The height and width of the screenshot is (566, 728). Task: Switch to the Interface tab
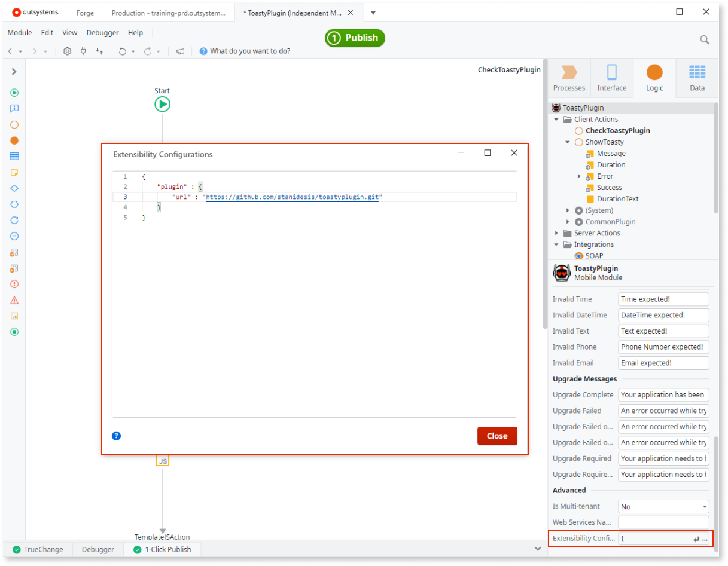click(x=611, y=78)
